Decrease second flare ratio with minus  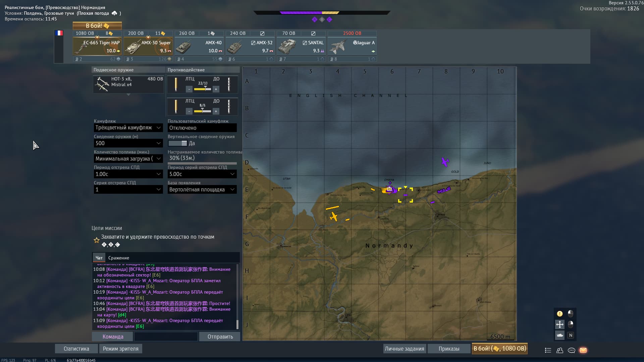pyautogui.click(x=189, y=111)
